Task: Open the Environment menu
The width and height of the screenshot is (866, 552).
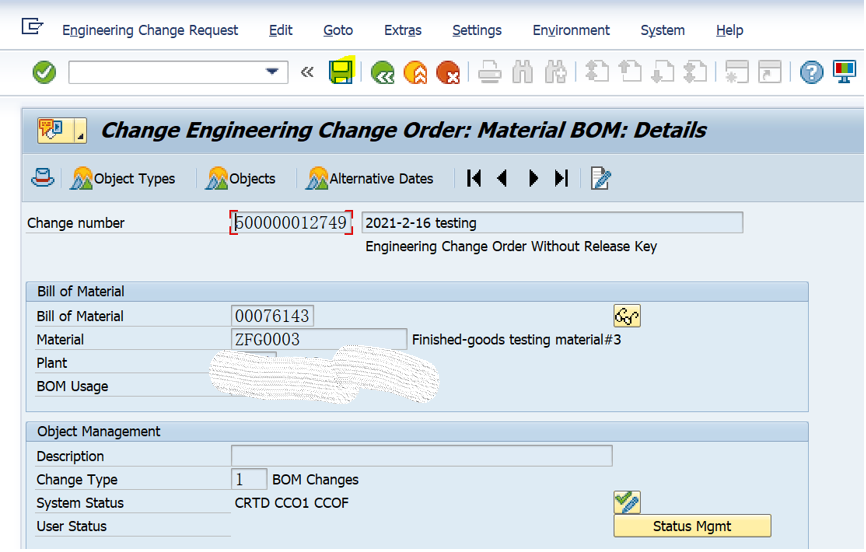Action: (571, 30)
